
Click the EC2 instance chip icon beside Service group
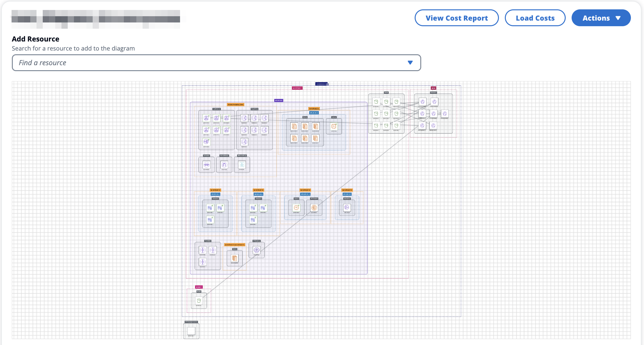[334, 126]
